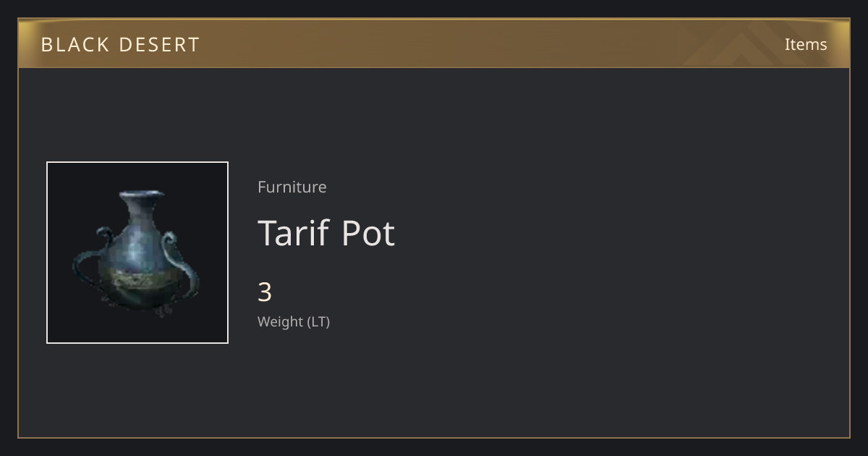Open the Items link in header

coord(806,44)
